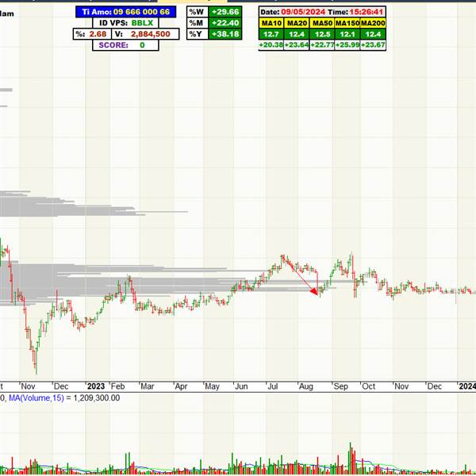Select the May month axis label
Viewport: 476px width, 476px height.
tap(212, 386)
